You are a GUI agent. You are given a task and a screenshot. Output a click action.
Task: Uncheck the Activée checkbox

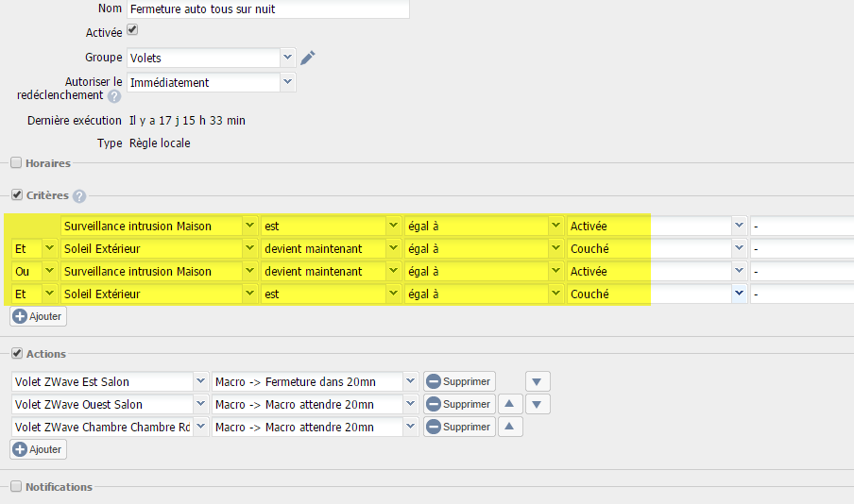tap(132, 30)
